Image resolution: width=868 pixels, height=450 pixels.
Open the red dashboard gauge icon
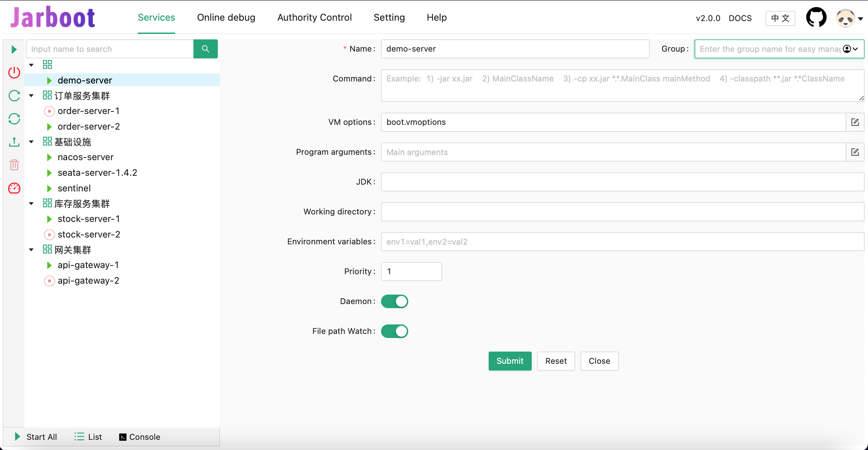coord(14,188)
